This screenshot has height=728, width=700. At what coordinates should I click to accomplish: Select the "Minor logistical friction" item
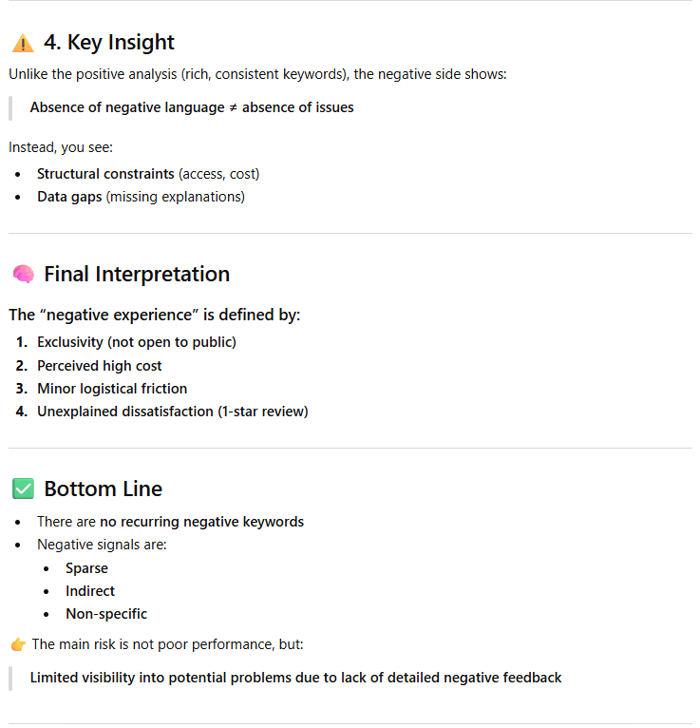(112, 389)
